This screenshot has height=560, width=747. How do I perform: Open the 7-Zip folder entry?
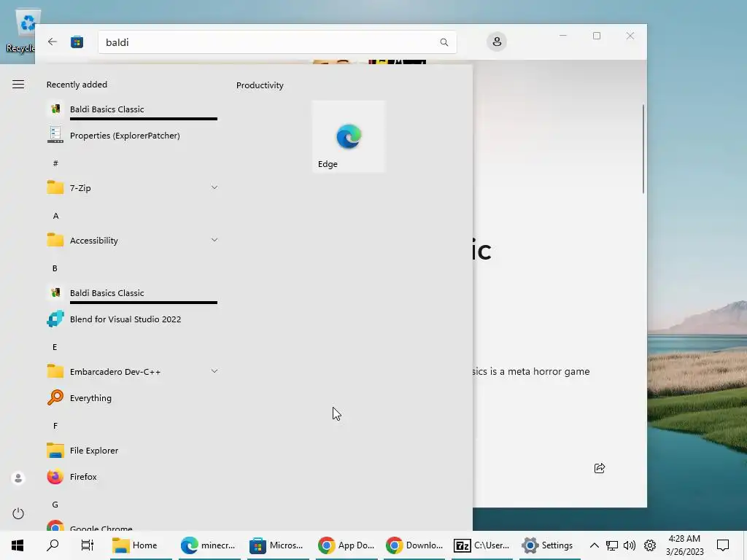click(x=132, y=187)
